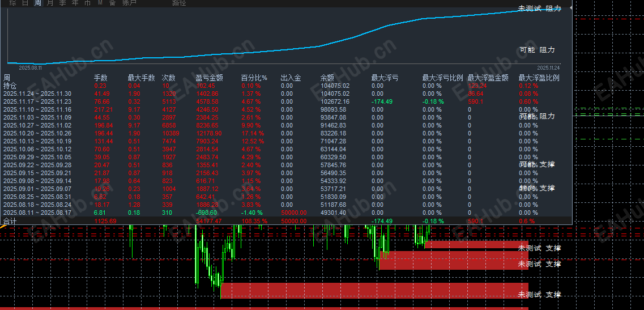Switch to the 综 summary tab
The image size is (644, 310).
pyautogui.click(x=12, y=3)
